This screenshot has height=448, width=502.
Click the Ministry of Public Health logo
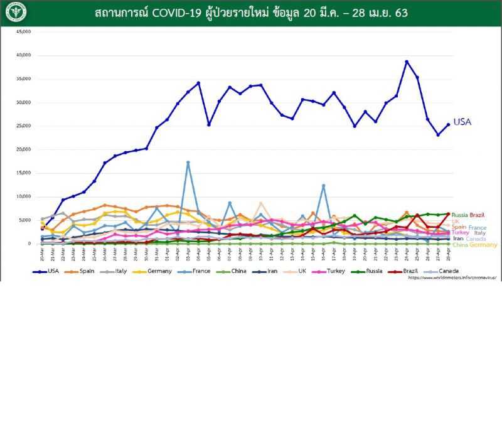point(16,12)
